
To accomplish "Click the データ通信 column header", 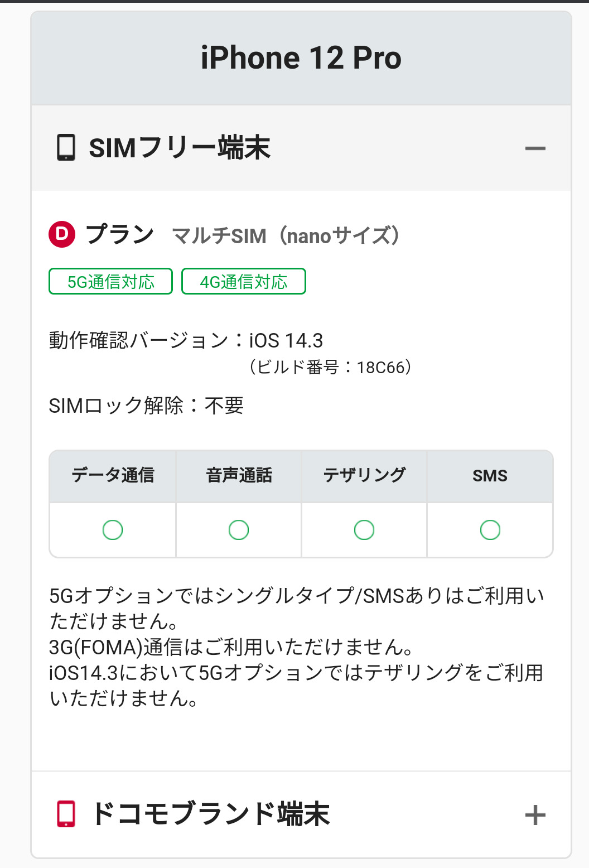I will pyautogui.click(x=113, y=476).
